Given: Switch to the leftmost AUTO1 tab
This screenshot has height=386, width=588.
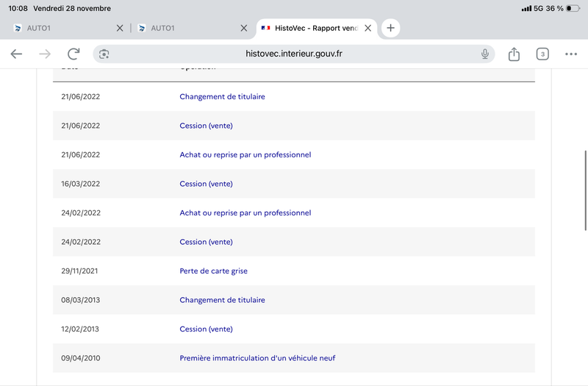Looking at the screenshot, I should pyautogui.click(x=59, y=28).
